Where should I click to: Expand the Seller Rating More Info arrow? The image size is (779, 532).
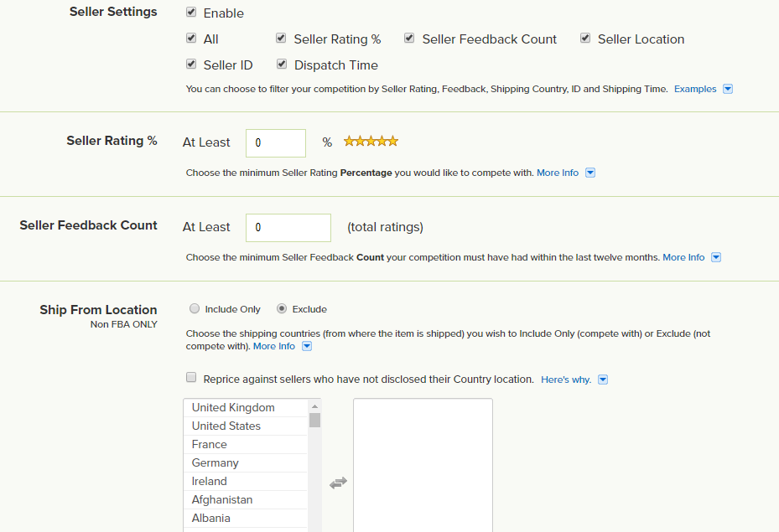pos(590,173)
